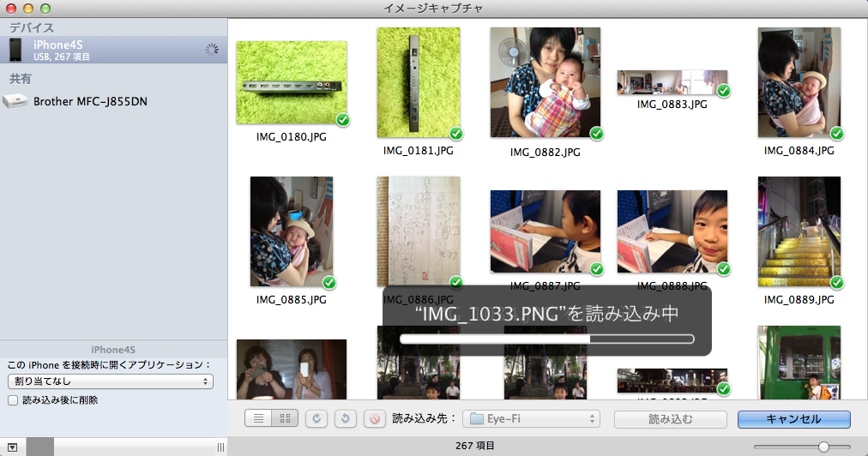868x456 pixels.
Task: Click the IMG_0180.JPG file name label
Action: click(x=291, y=136)
